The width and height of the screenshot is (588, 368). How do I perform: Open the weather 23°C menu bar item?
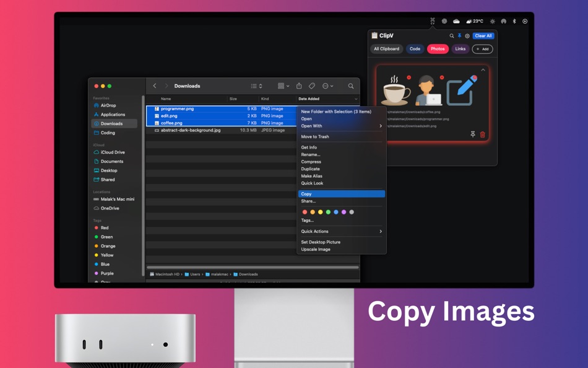[x=474, y=22]
